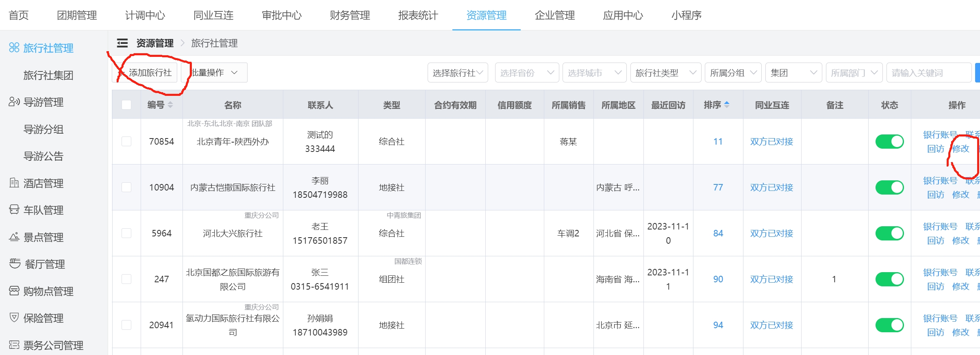Click the 酒店管理 building icon
The height and width of the screenshot is (355, 980).
click(14, 183)
